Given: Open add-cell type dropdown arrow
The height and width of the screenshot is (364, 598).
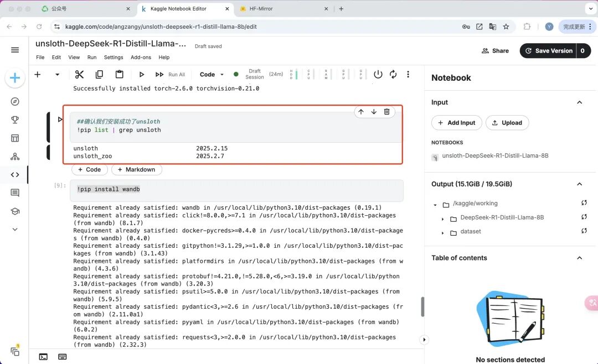Looking at the screenshot, I should coord(57,74).
